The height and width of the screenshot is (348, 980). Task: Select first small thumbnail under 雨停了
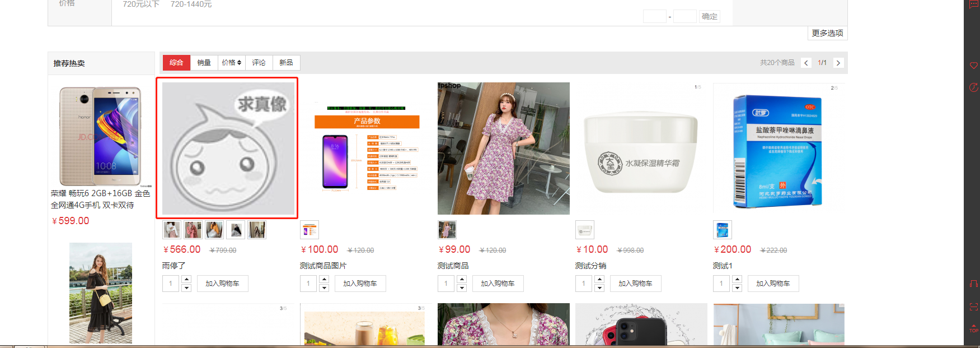pos(172,230)
